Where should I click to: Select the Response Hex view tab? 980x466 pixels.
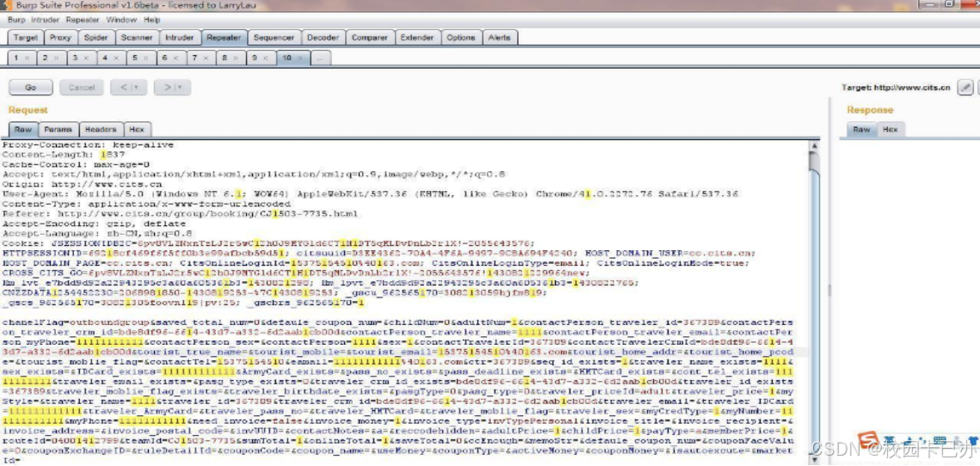(x=890, y=129)
